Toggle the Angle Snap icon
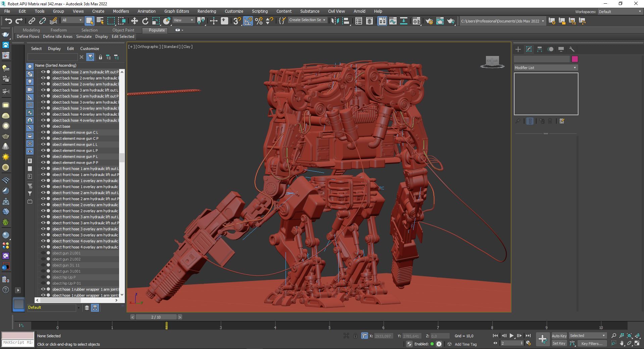Viewport: 644px width, 349px height. point(248,21)
